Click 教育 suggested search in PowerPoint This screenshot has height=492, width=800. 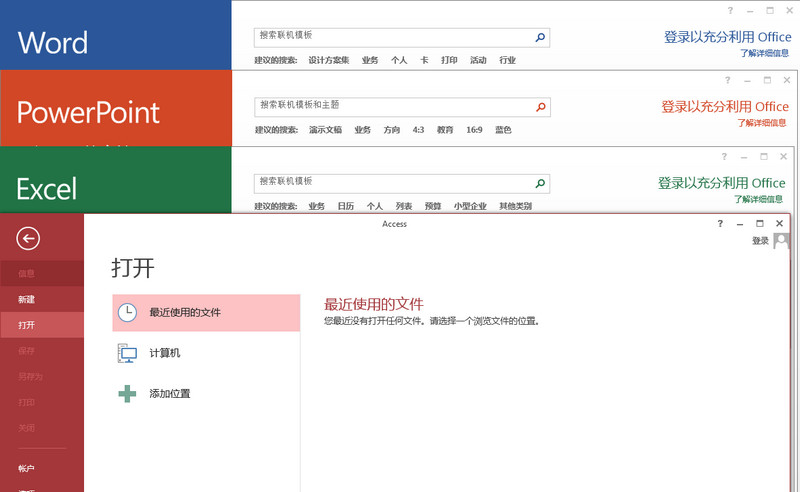[x=445, y=130]
